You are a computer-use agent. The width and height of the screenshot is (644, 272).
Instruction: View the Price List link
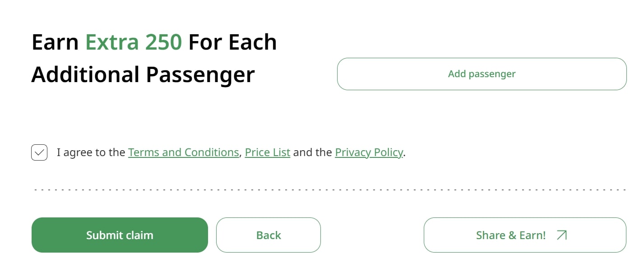tap(268, 152)
